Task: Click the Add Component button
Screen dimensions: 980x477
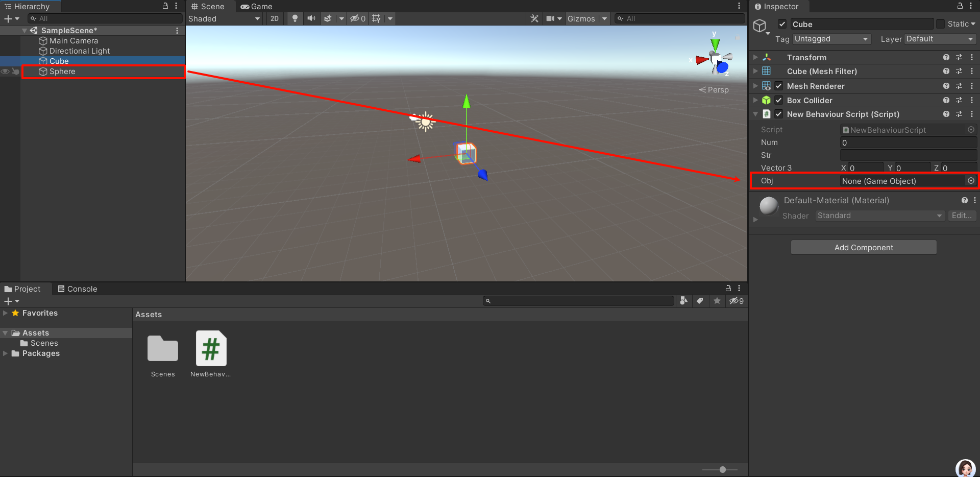Action: click(x=863, y=248)
